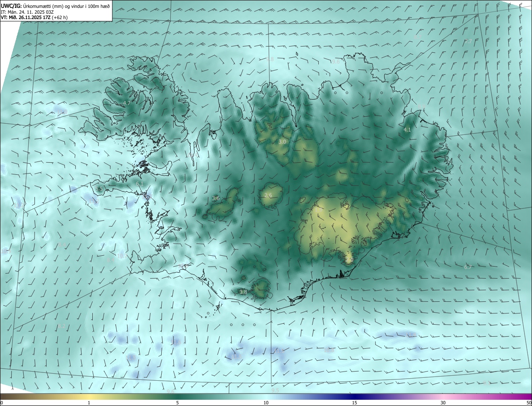The width and height of the screenshot is (532, 406).
Task: Click the 2.0 value on the southern glacier tip
Action: [x=350, y=260]
